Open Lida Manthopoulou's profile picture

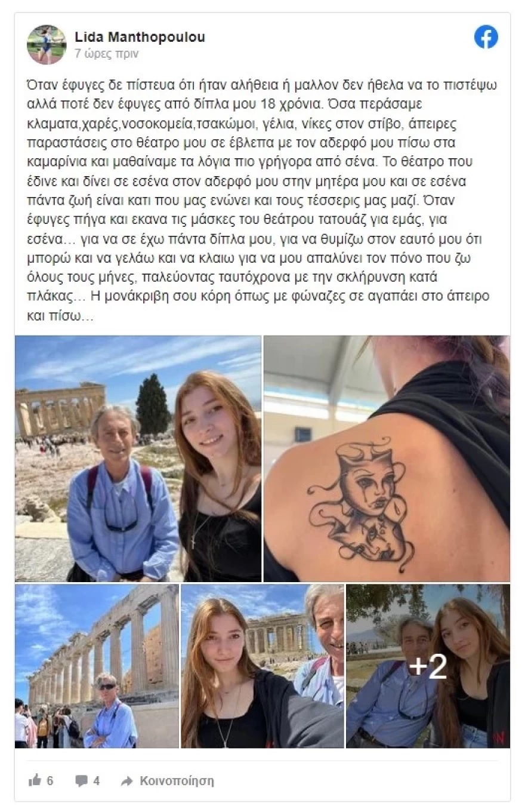point(47,44)
